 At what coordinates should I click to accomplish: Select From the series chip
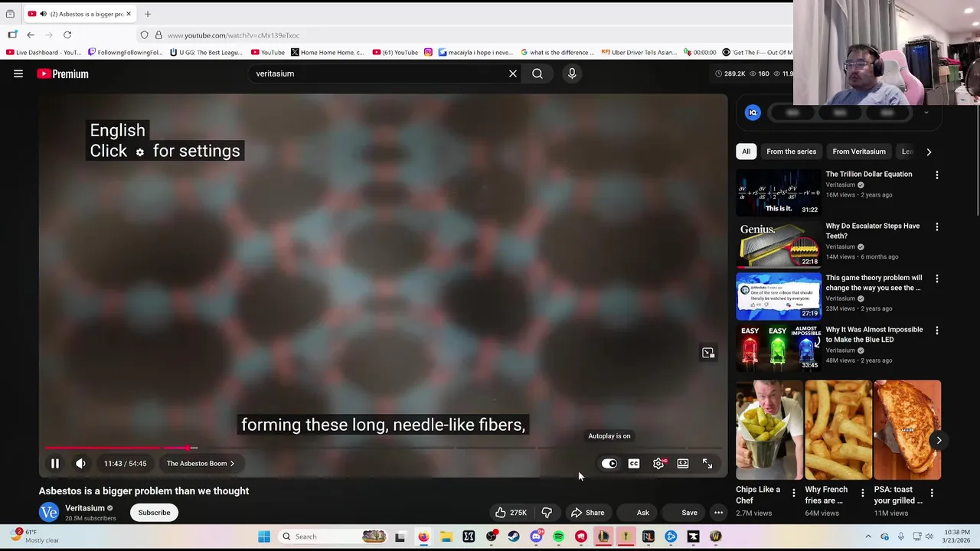(792, 152)
